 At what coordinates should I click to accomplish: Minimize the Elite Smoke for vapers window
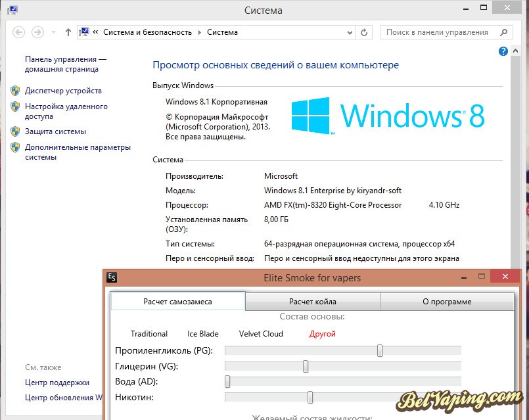[x=464, y=277]
